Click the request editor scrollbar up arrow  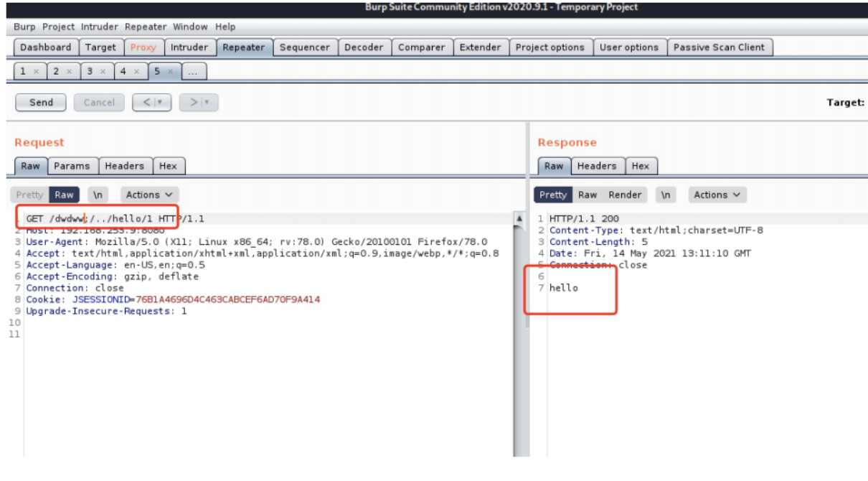pos(519,218)
